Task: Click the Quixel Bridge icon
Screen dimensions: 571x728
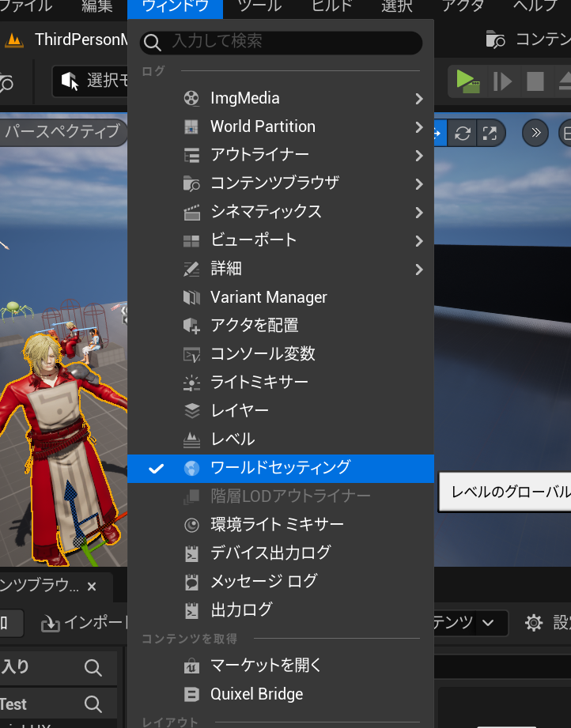Action: 191,695
